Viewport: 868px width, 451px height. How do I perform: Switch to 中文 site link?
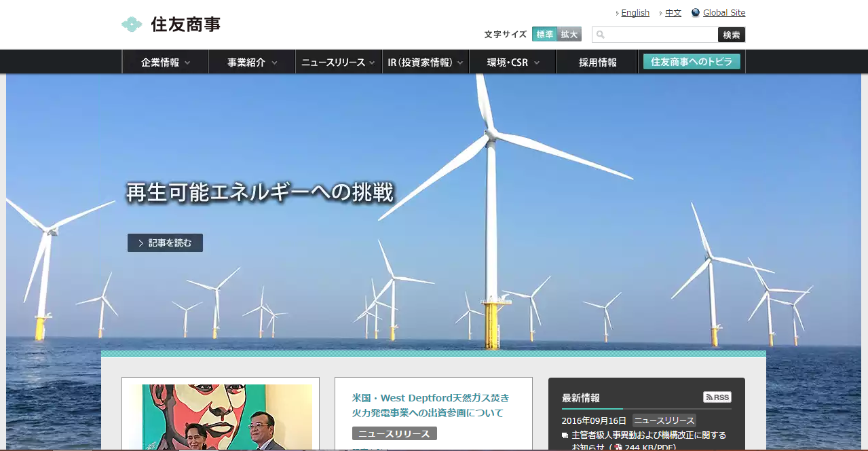coord(673,13)
